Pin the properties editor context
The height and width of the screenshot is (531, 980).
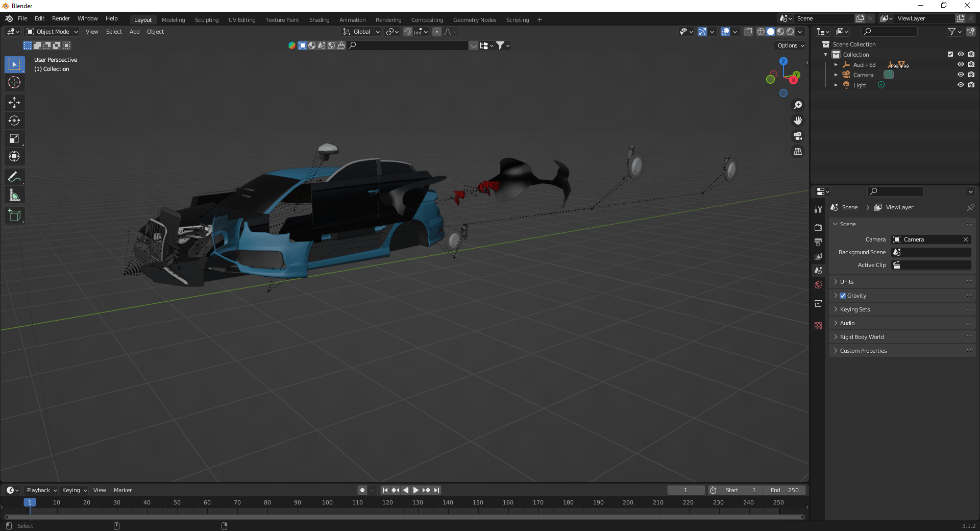tap(970, 207)
